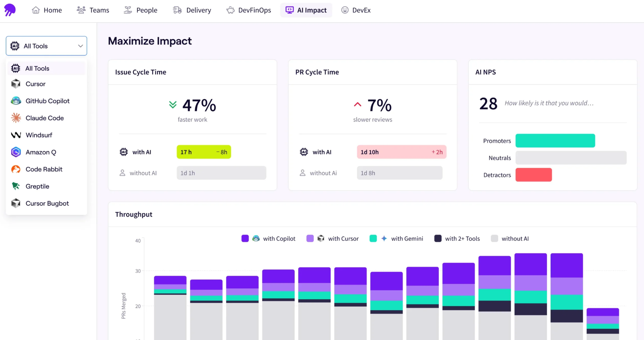
Task: Click person icon beside 'without AI' in Issue Cycle Time
Action: (122, 173)
